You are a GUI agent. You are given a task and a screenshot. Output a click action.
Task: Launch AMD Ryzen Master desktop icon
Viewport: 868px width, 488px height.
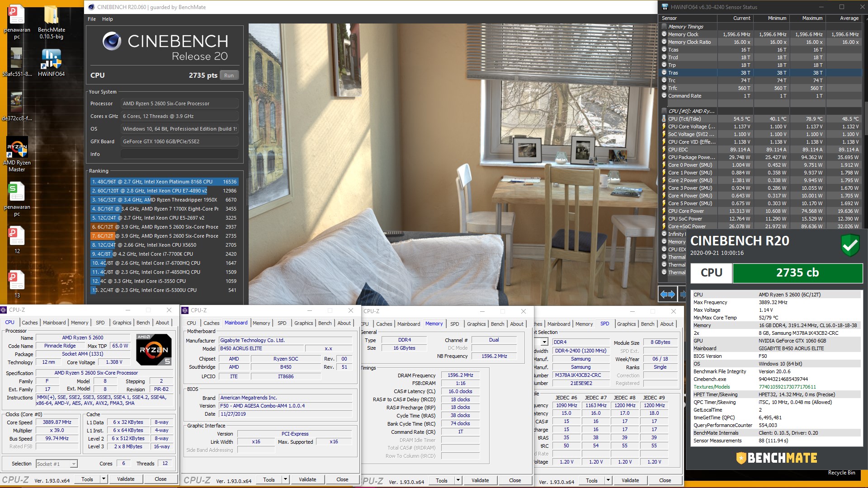(x=17, y=147)
